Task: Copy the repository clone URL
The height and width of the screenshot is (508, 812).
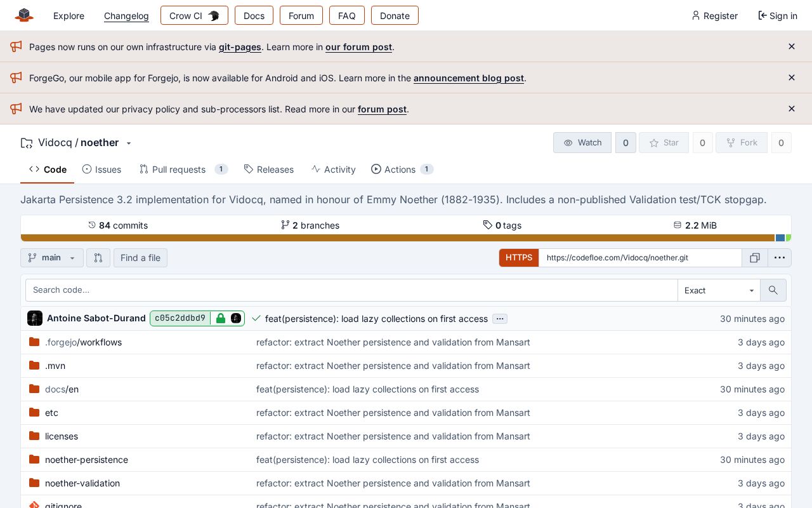Action: click(755, 258)
